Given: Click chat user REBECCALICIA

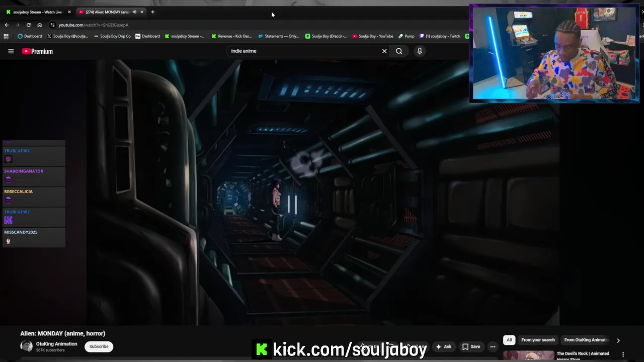Looking at the screenshot, I should tap(19, 192).
